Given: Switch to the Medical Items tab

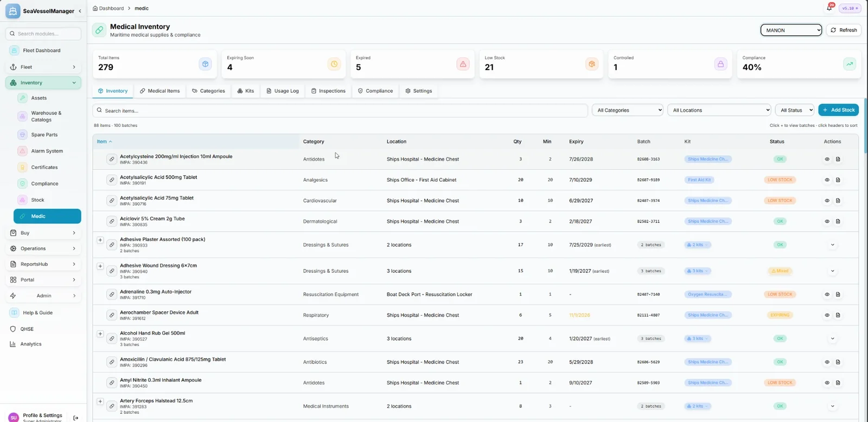Looking at the screenshot, I should point(159,91).
